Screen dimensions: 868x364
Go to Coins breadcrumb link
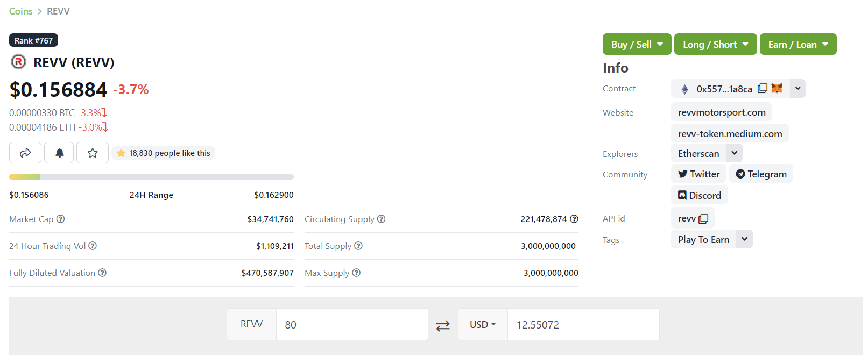click(x=21, y=11)
